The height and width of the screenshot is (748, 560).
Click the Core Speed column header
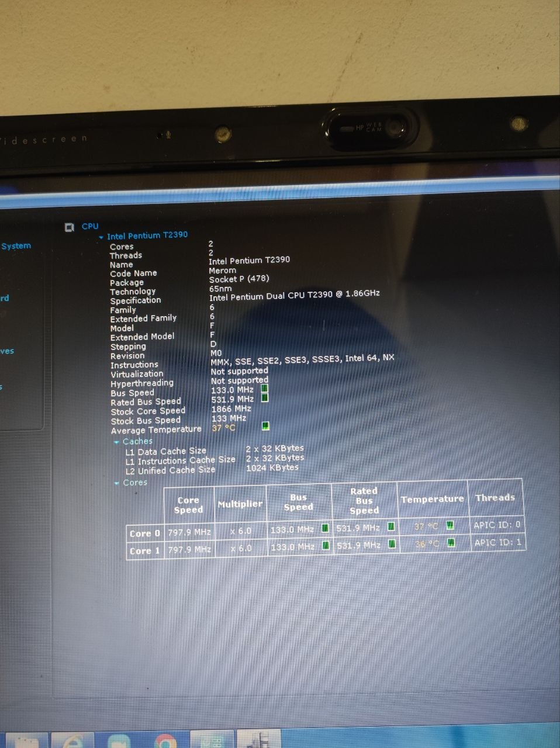pos(188,505)
